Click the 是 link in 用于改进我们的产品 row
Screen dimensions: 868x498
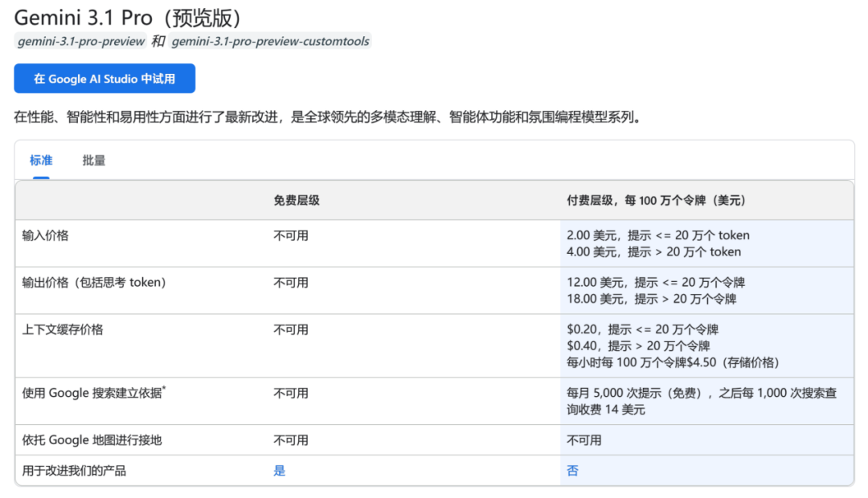(x=279, y=470)
